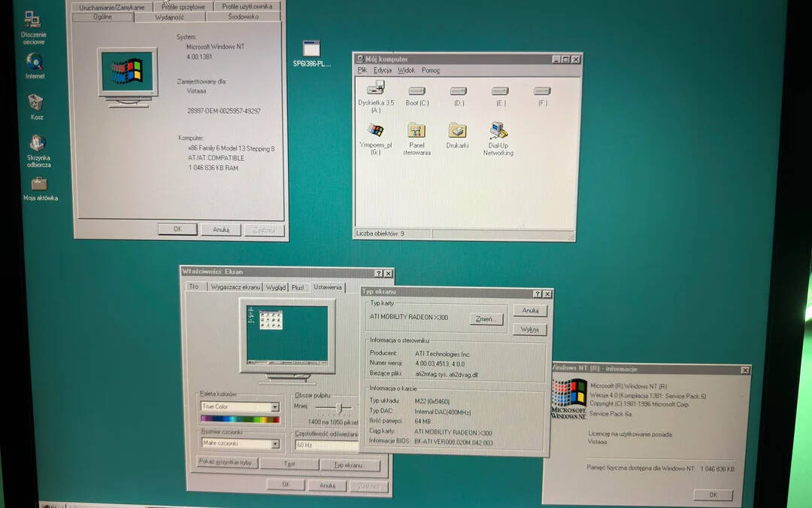The width and height of the screenshot is (812, 508).
Task: Click Pokaż wszystkie tryby button
Action: click(x=227, y=462)
